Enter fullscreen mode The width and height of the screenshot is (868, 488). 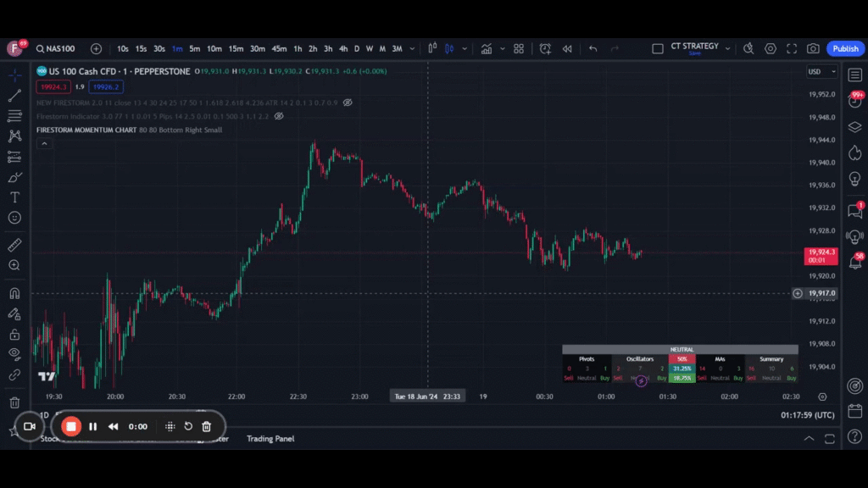click(x=792, y=48)
